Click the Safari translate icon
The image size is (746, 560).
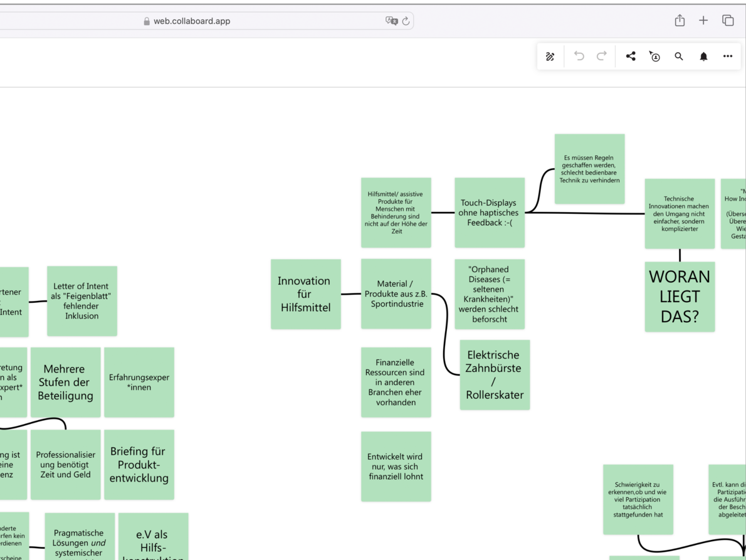(391, 21)
